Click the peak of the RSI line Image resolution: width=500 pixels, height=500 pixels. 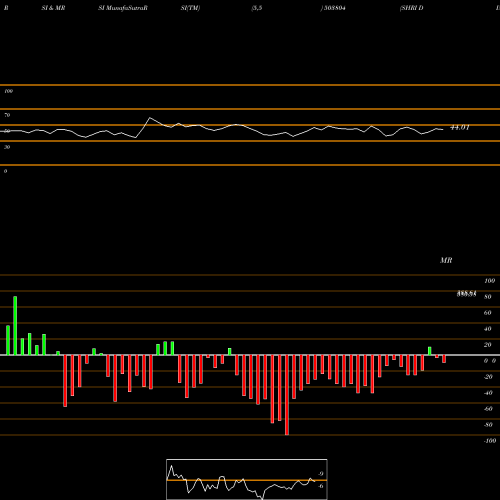150,118
